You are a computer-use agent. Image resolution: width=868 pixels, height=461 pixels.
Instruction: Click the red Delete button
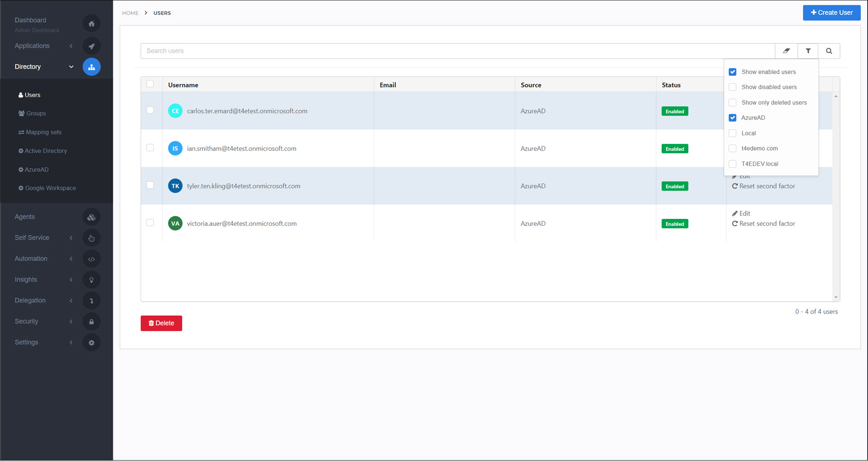point(161,323)
